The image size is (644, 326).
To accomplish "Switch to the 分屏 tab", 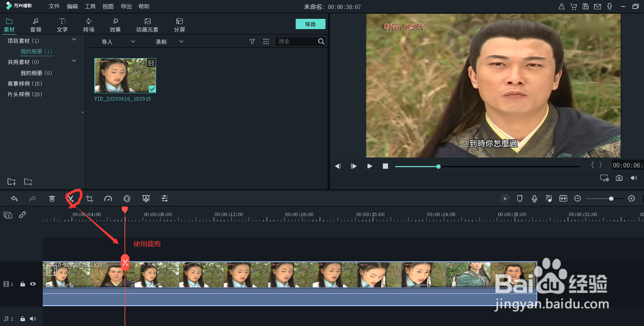I will coord(179,25).
